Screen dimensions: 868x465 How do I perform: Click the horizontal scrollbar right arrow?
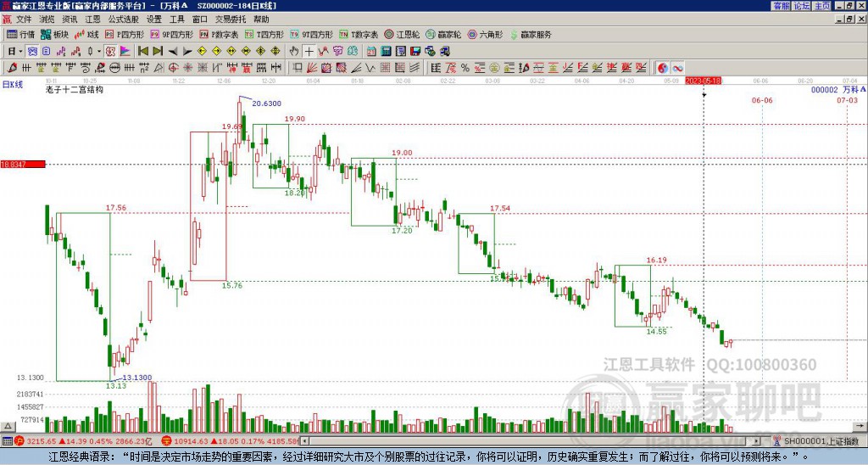click(x=757, y=441)
